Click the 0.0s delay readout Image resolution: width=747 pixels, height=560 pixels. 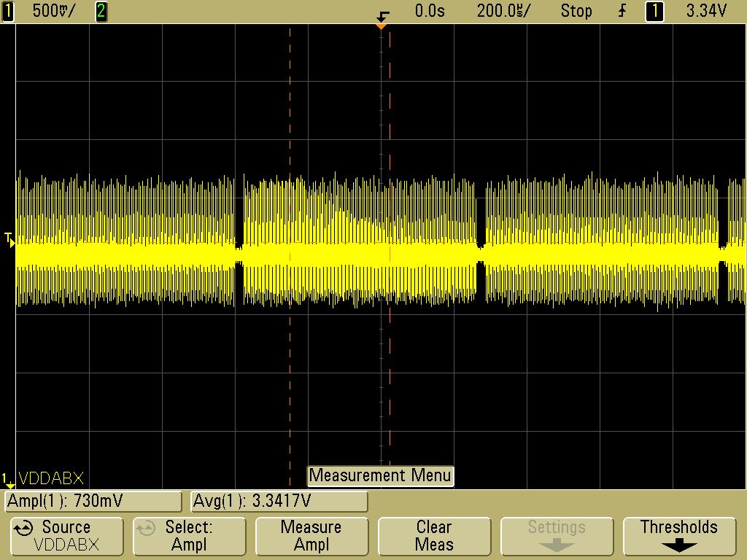point(430,11)
